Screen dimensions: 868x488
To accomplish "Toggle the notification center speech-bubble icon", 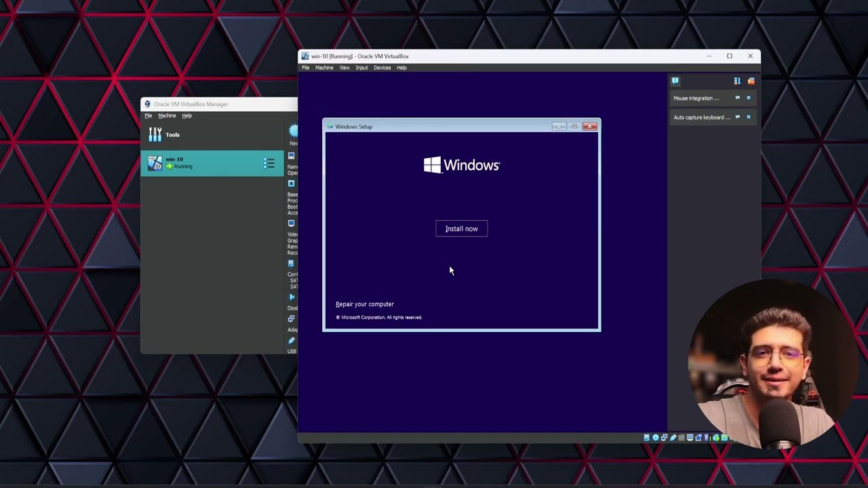I will click(675, 81).
